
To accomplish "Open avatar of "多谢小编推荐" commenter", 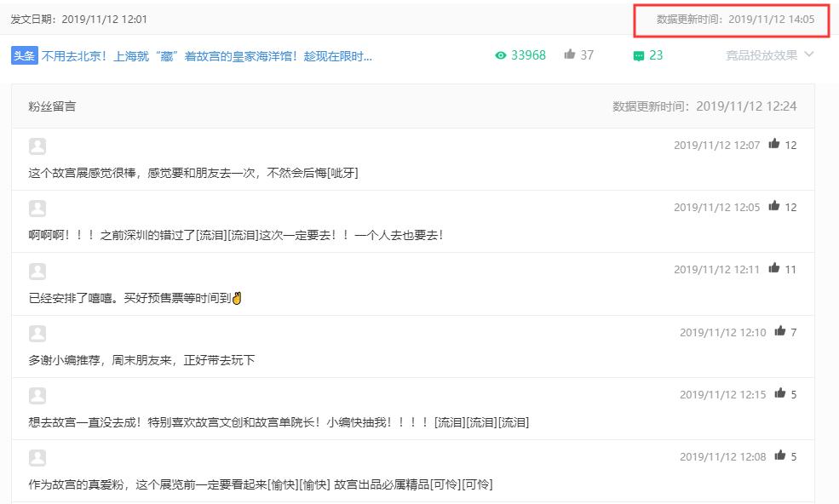I will (37, 333).
